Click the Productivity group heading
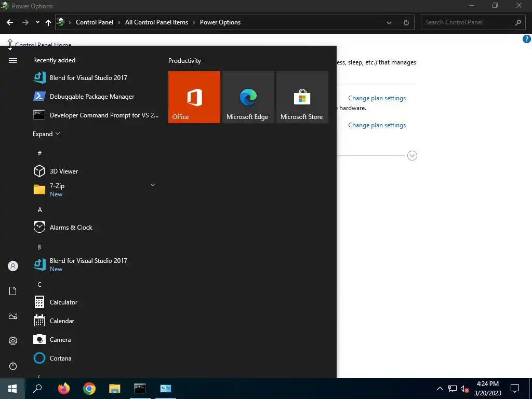This screenshot has width=532, height=399. (x=184, y=61)
